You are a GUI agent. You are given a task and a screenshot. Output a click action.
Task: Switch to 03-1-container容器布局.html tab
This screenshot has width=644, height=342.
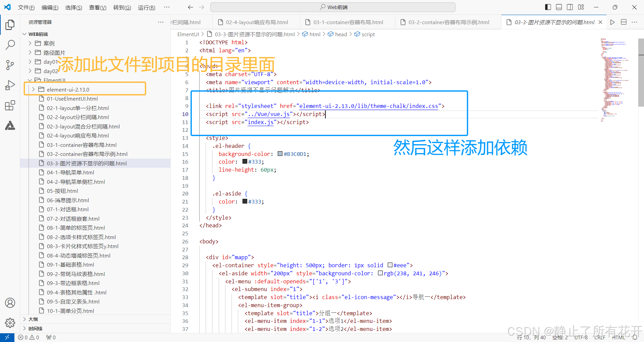point(348,22)
